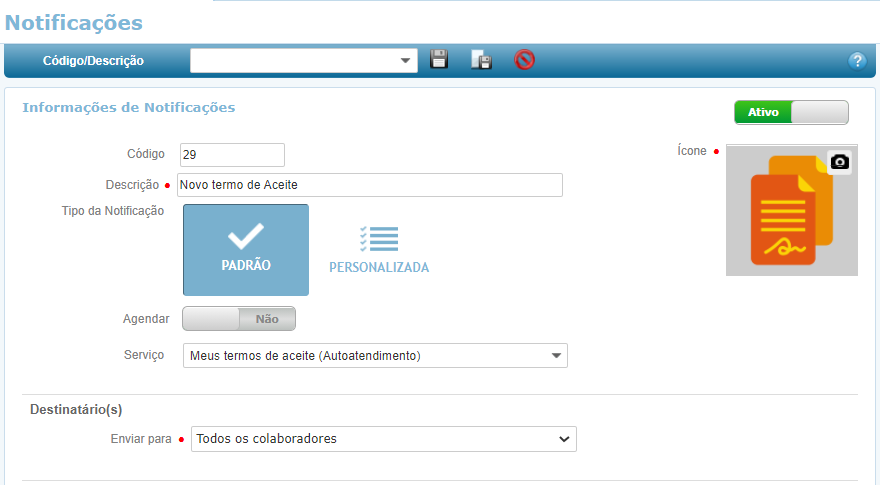Image resolution: width=880 pixels, height=485 pixels.
Task: Click the camera icon to change image
Action: 840,162
